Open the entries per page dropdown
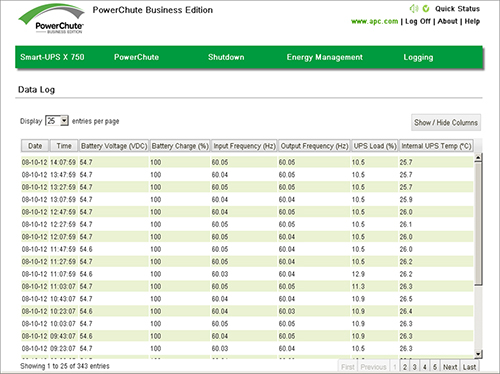This screenshot has height=374, width=500. click(57, 121)
